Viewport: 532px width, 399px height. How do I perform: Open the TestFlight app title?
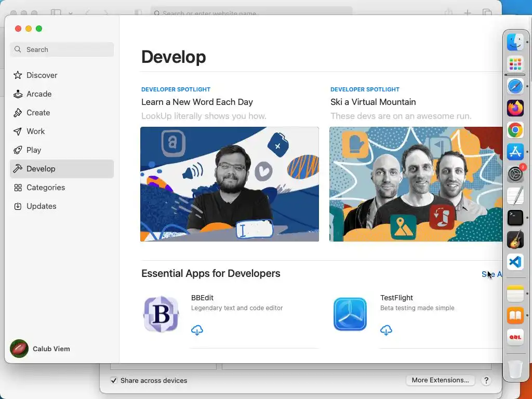396,298
